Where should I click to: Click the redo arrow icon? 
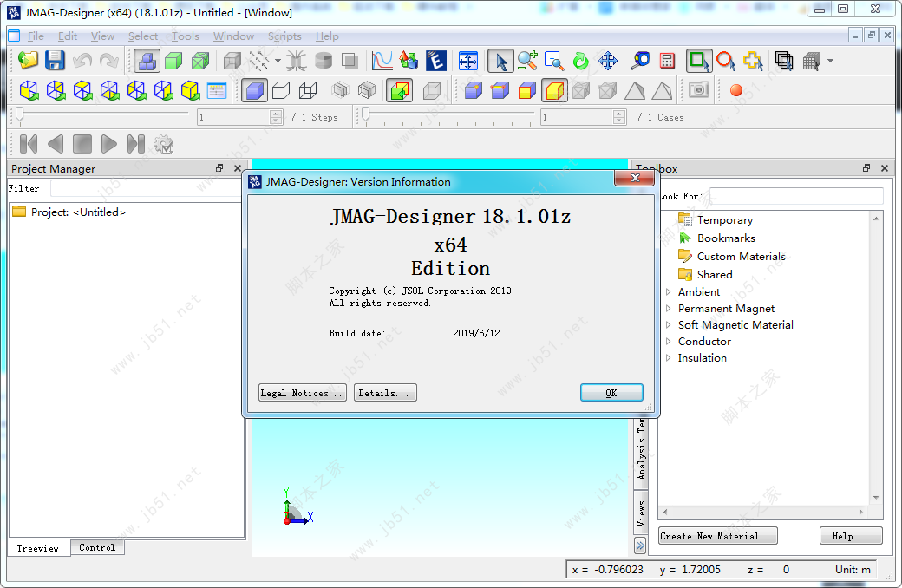(x=109, y=61)
